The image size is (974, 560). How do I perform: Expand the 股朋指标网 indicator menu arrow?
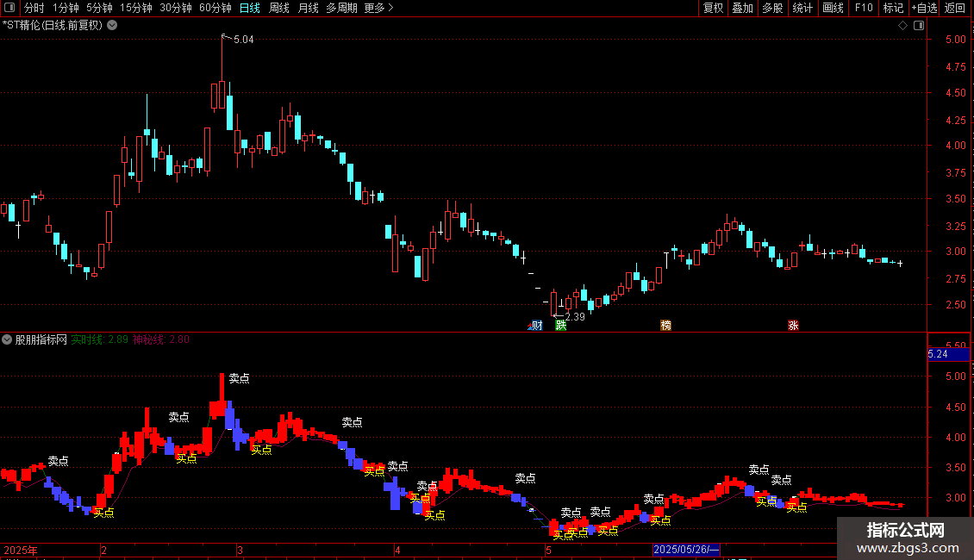click(7, 339)
